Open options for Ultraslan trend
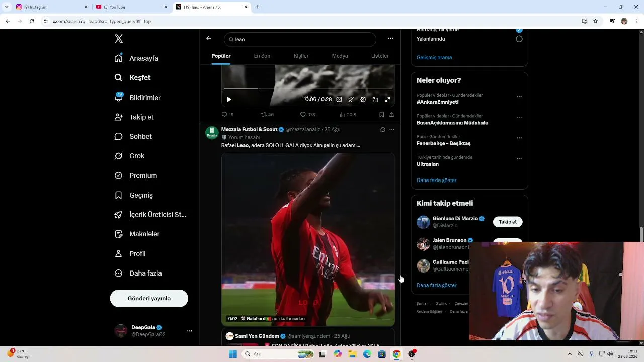This screenshot has height=362, width=644. (519, 159)
